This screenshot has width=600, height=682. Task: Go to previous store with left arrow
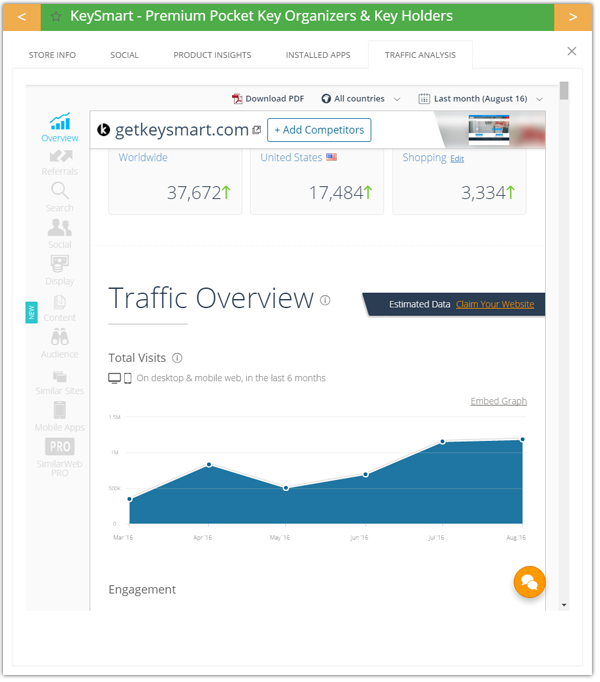pos(22,17)
